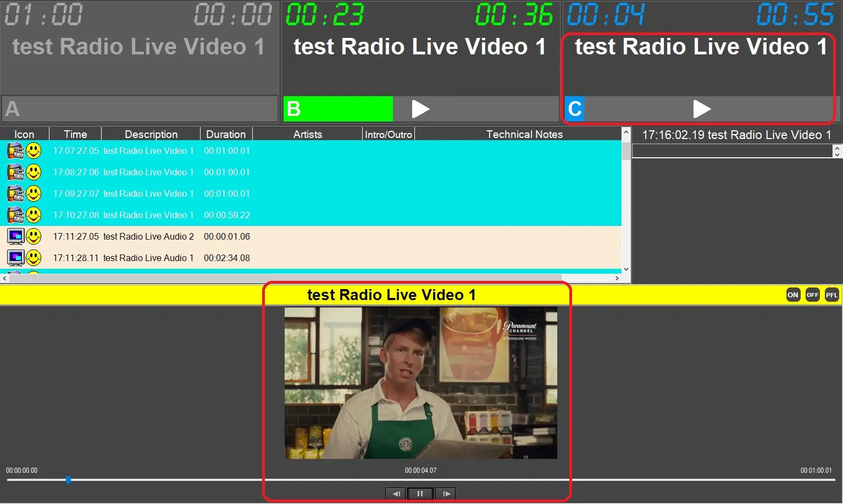Click monitor icon on Live Audio 2 row
Viewport: 843px width, 504px height.
(15, 236)
